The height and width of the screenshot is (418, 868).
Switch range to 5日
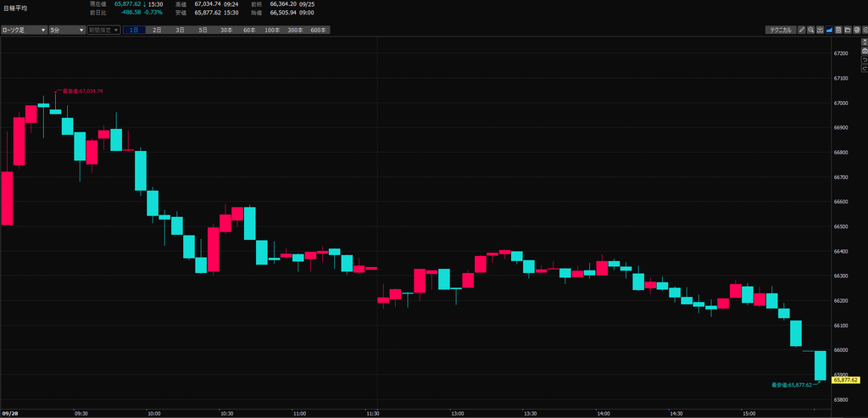click(203, 30)
